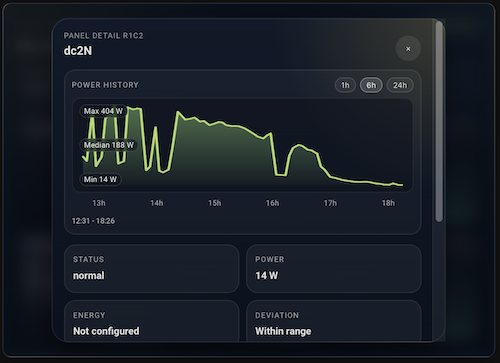Select the 6h time range
This screenshot has width=500, height=363.
(371, 85)
